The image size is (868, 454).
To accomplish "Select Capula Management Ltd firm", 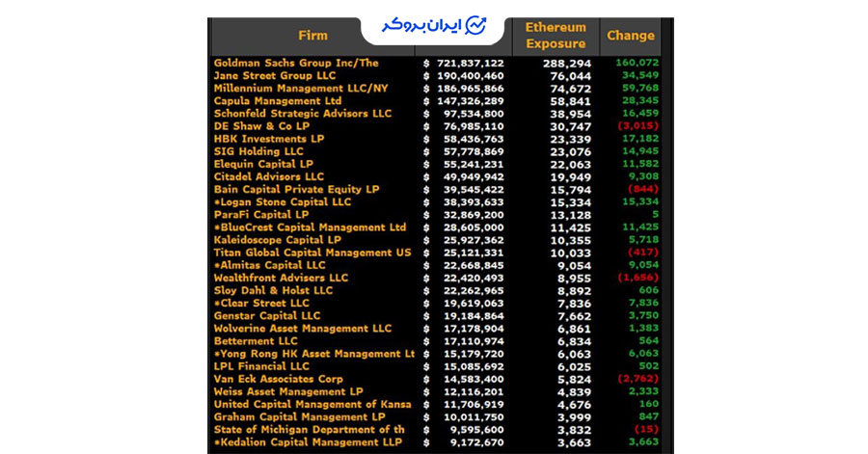I will pos(278,101).
